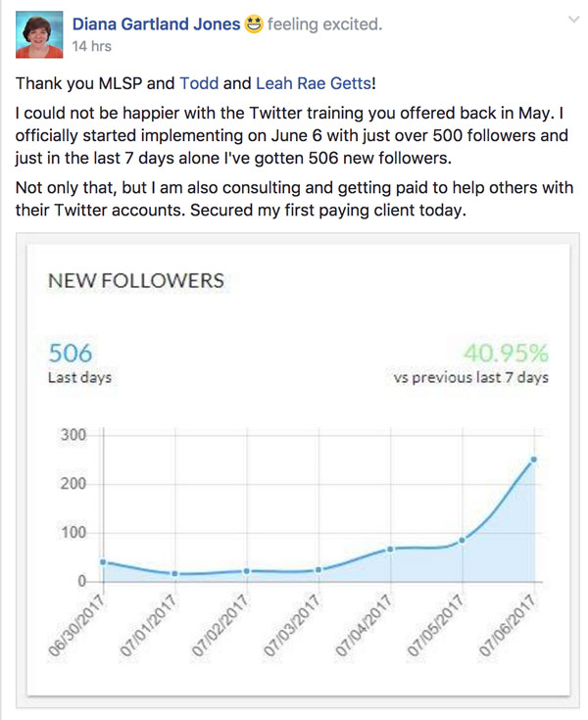The width and height of the screenshot is (588, 720).
Task: Click the 07/06/2017 axis date label
Action: (507, 626)
